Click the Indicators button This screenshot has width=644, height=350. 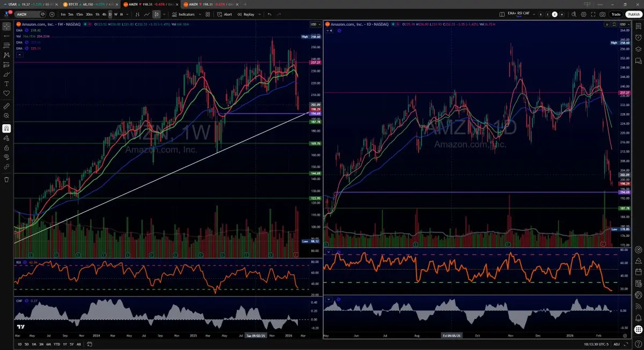[x=183, y=13]
